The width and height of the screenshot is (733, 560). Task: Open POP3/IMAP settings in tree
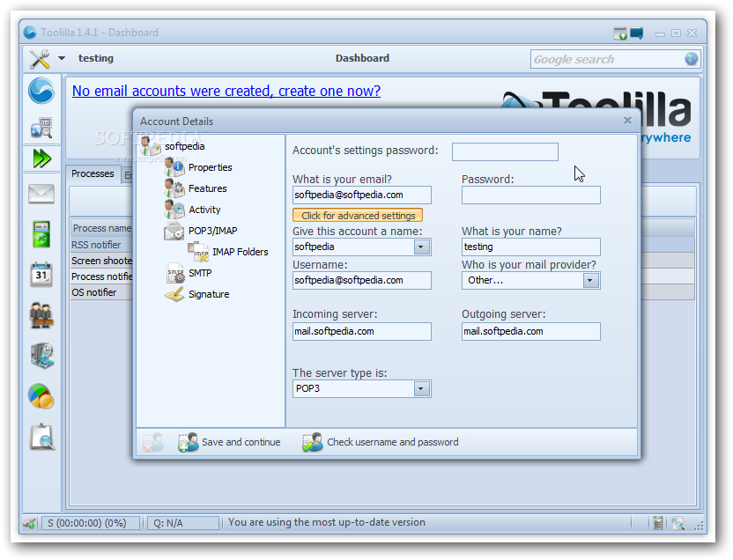[x=212, y=231]
